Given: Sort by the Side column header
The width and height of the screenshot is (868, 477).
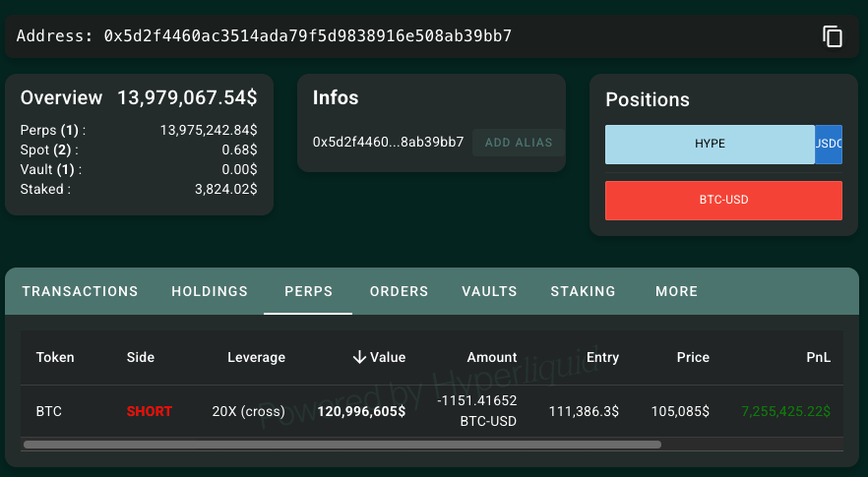Looking at the screenshot, I should 140,357.
